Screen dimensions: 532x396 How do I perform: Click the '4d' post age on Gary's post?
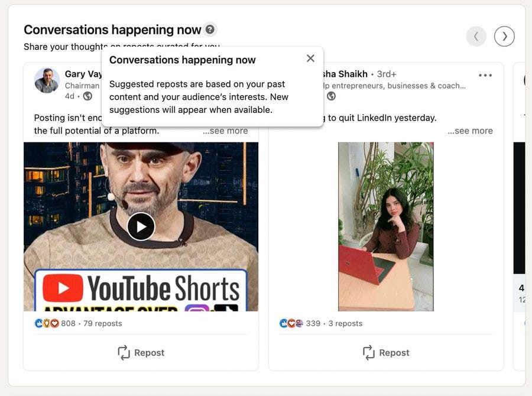pos(70,96)
